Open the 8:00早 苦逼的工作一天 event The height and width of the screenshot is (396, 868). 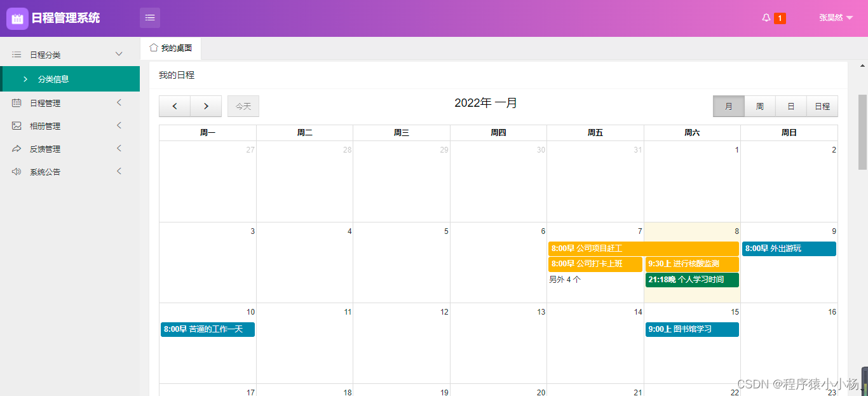pos(208,329)
